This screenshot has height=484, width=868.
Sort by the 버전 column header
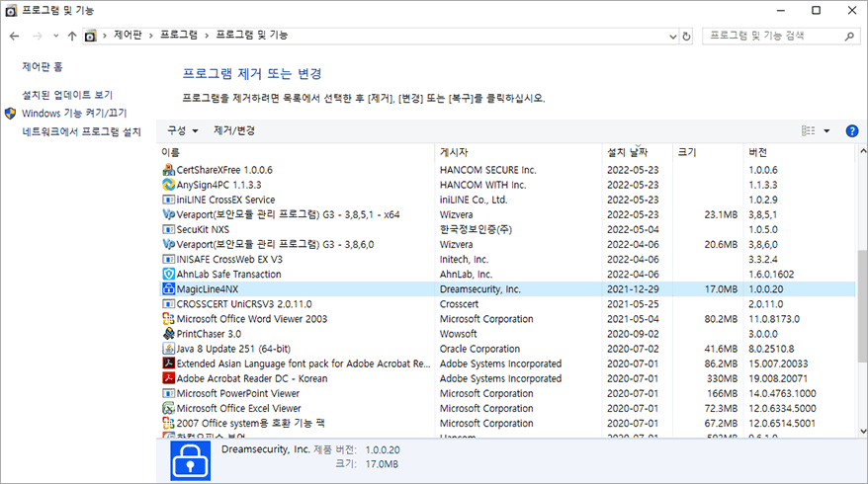tap(800, 152)
